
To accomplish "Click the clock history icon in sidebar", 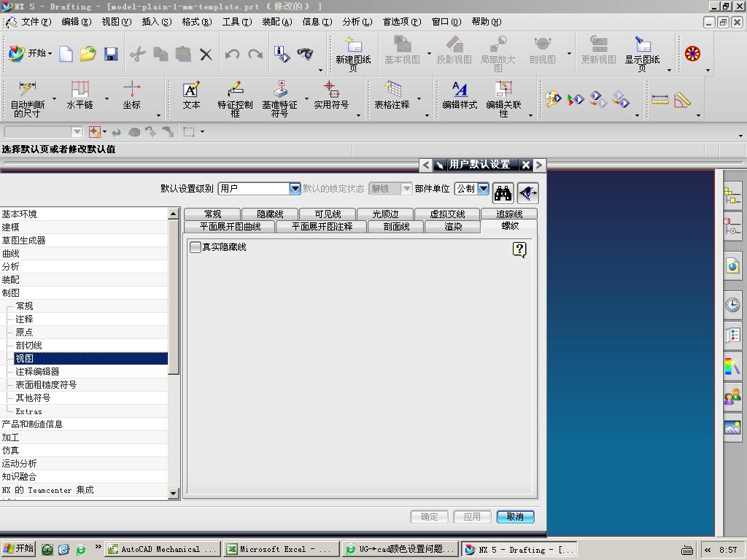I will (732, 304).
